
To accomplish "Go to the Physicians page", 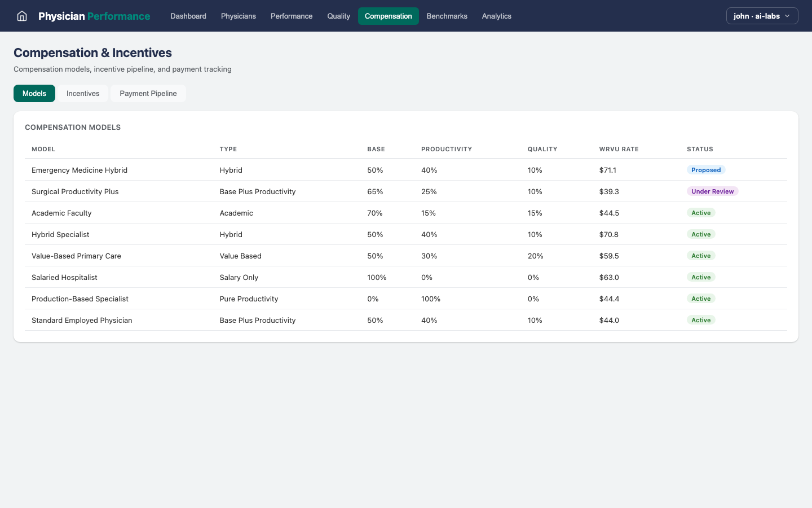I will coord(238,16).
